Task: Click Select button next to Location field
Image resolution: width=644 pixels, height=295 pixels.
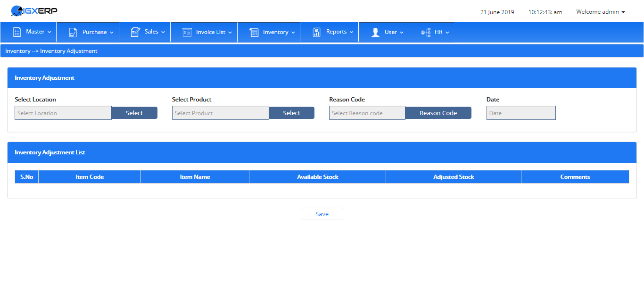Action: (134, 113)
